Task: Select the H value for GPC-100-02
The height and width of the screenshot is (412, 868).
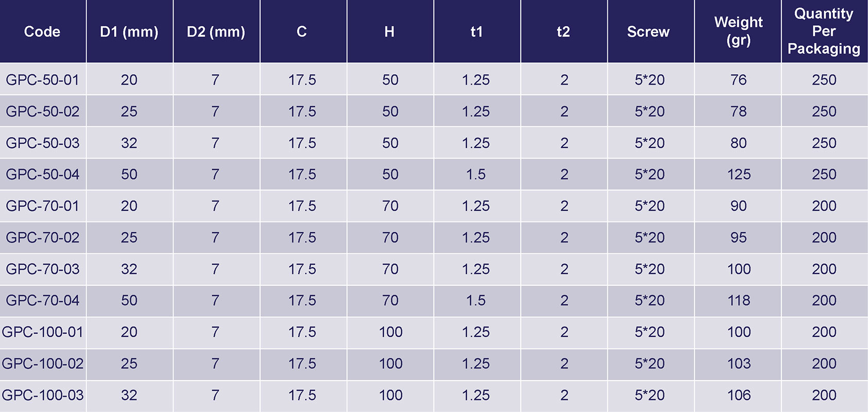Action: 390,364
